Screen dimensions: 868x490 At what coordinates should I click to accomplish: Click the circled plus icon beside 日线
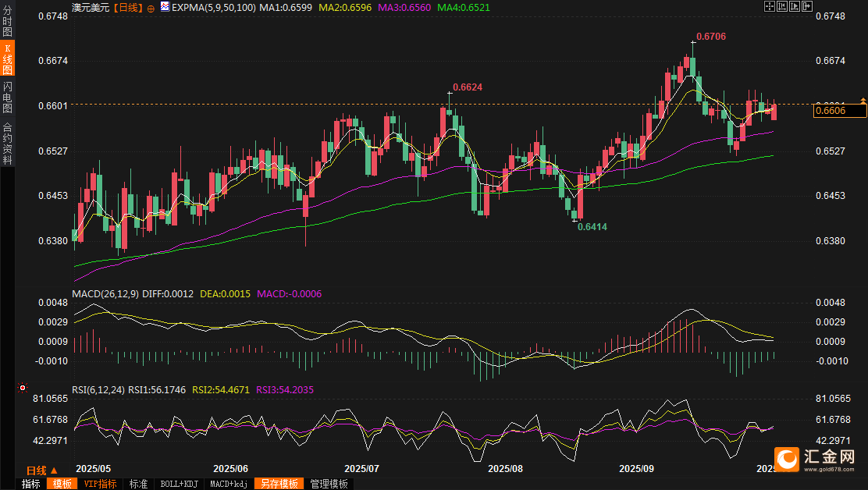(x=151, y=7)
